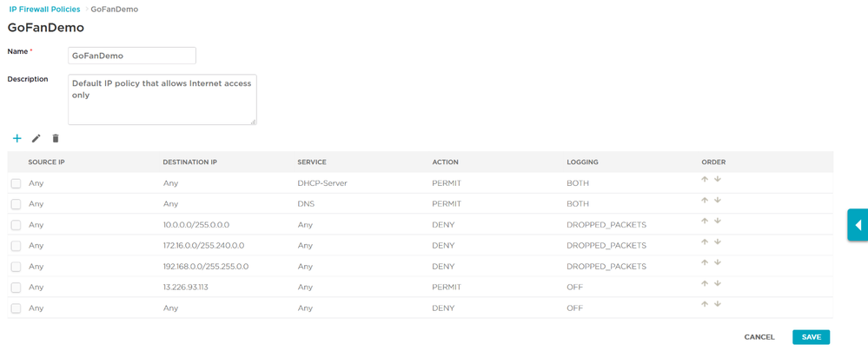The image size is (868, 364).
Task: Click the SERVICE column header
Action: point(312,162)
